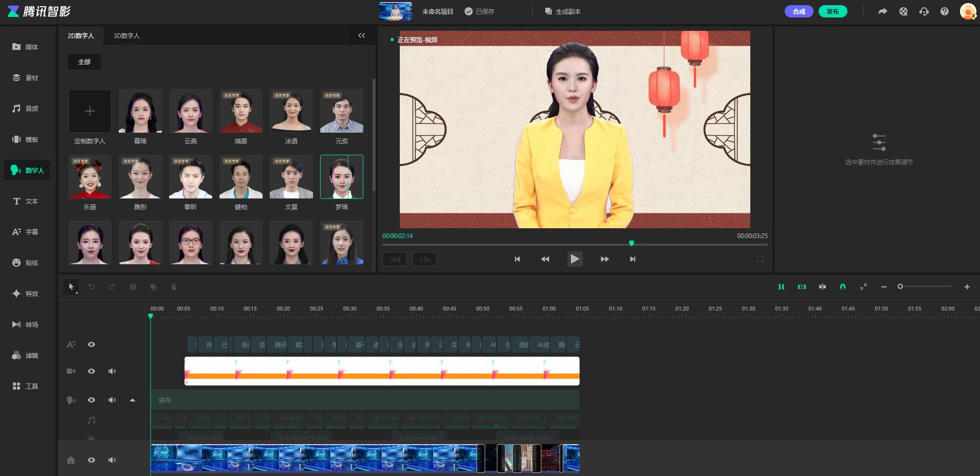Image resolution: width=980 pixels, height=476 pixels.
Task: Click the fit timeline to window icon
Action: (x=863, y=287)
